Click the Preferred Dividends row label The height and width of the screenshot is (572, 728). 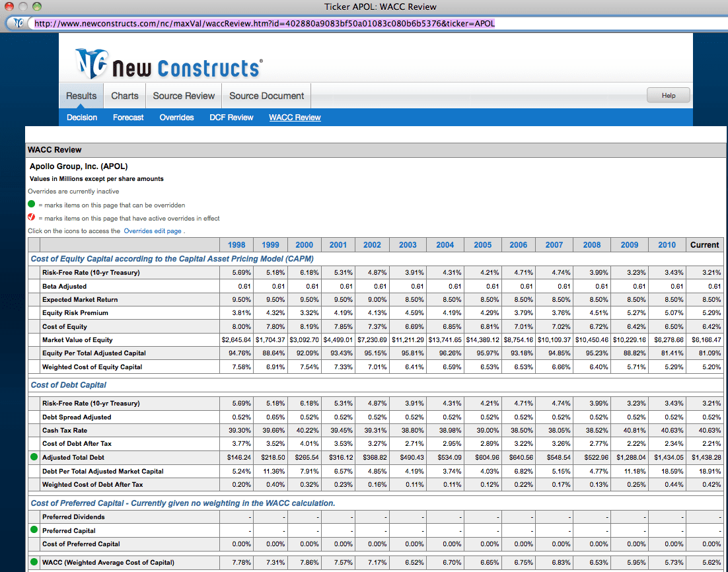click(73, 517)
